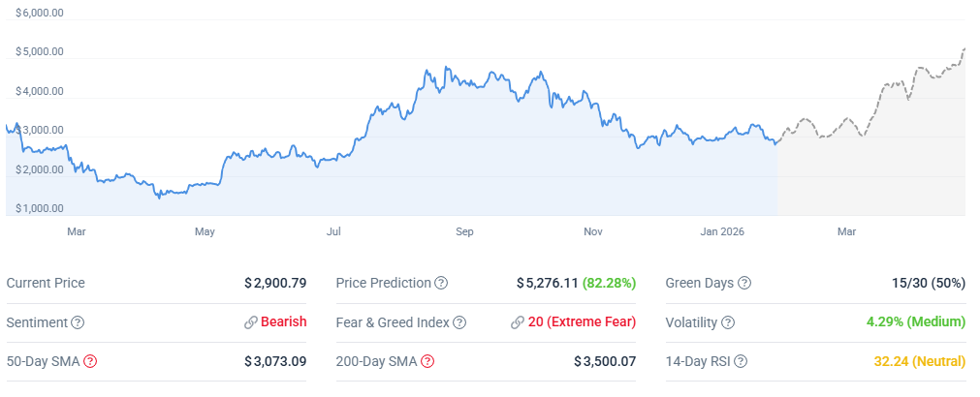Click the 32.24 (Neutral) RSI value
Viewport: 980px width, 397px height.
pyautogui.click(x=920, y=361)
